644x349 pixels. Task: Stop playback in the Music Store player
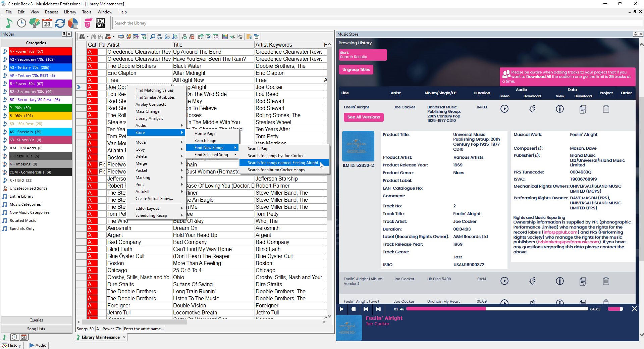(354, 309)
